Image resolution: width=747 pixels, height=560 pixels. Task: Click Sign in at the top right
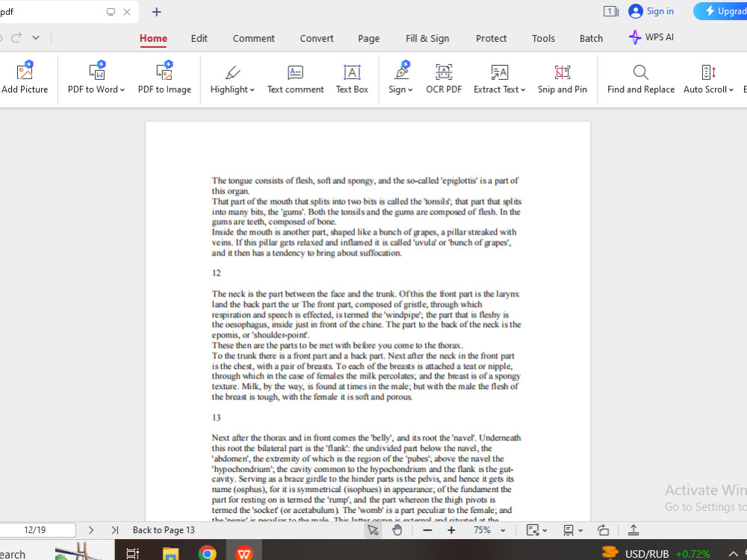coord(651,11)
